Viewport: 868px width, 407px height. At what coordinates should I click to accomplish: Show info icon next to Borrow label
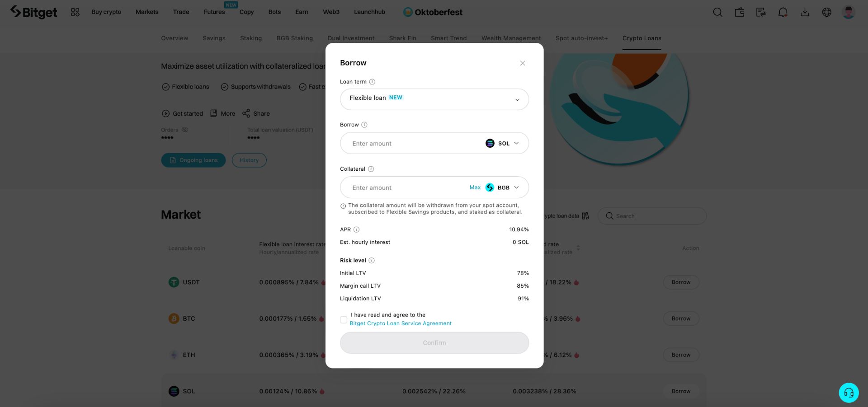click(364, 125)
